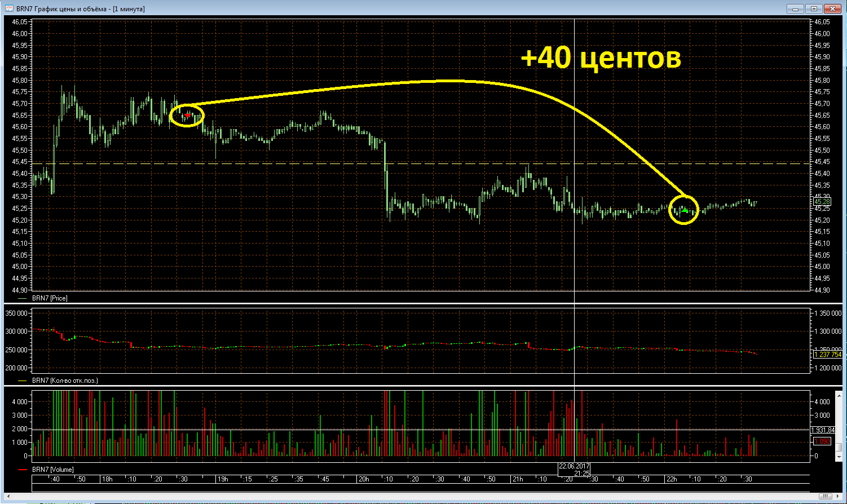Click the horizontal time scrollbar thumb
The image size is (847, 504).
(826, 496)
